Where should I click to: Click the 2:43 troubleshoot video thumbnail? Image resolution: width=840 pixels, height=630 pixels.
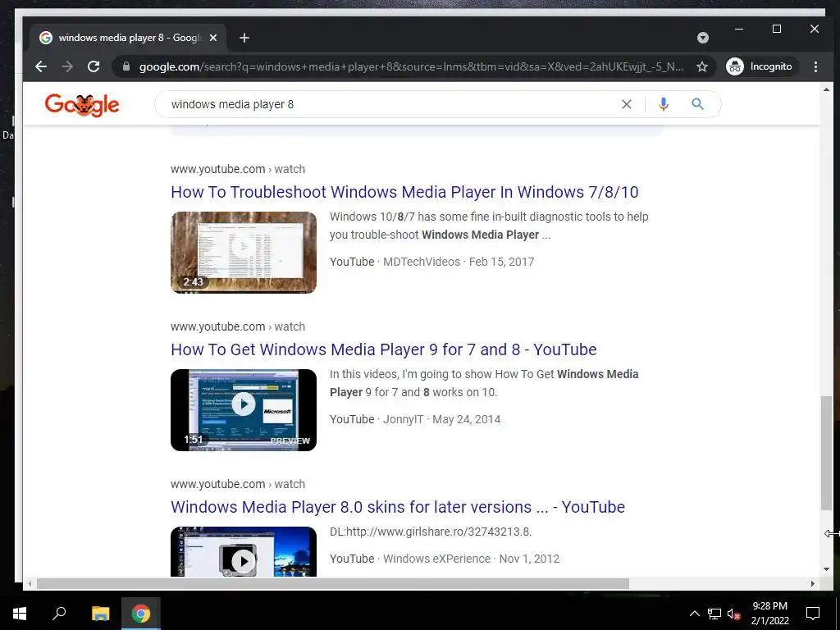coord(244,253)
